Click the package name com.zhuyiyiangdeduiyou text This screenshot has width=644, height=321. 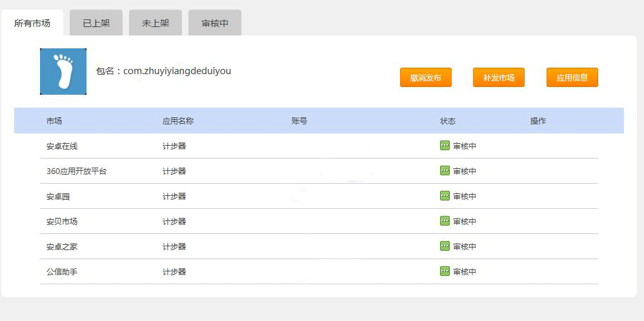click(177, 71)
